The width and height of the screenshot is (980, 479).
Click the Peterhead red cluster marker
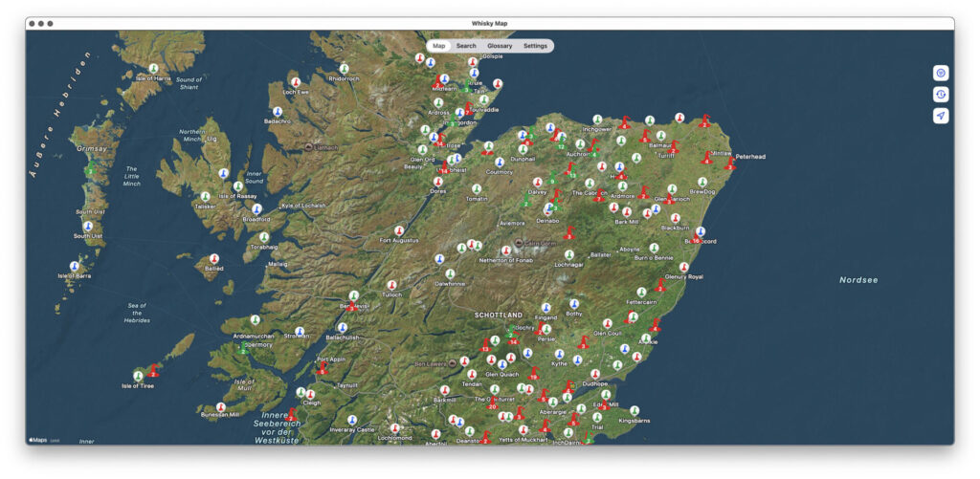(x=730, y=163)
